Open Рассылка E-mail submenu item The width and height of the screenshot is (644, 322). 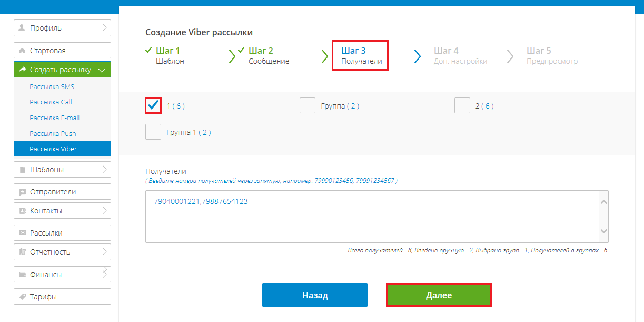(x=62, y=118)
